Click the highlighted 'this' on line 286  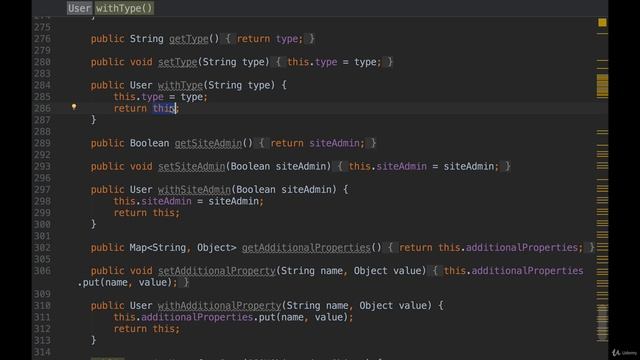coord(164,109)
